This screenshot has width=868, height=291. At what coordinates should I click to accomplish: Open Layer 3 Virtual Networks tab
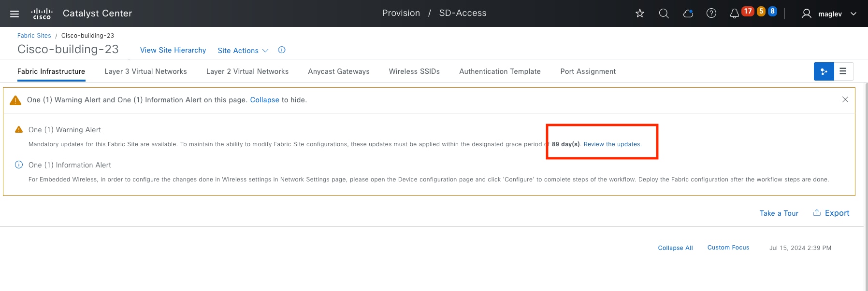145,71
